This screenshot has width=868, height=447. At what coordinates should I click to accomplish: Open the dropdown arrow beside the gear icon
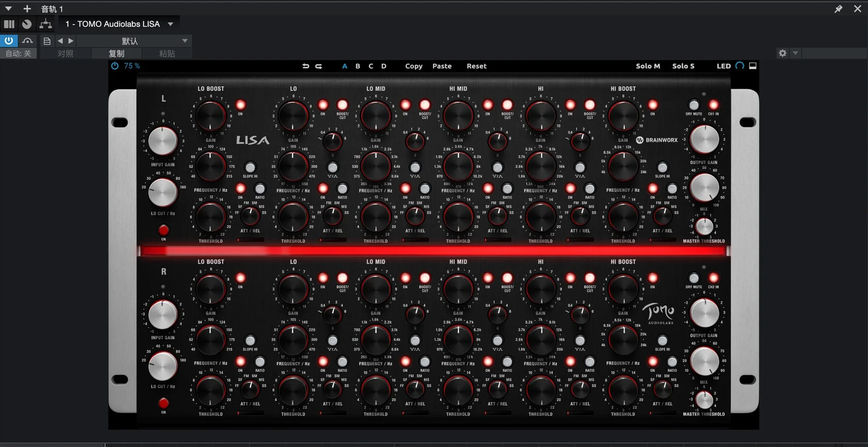point(795,53)
